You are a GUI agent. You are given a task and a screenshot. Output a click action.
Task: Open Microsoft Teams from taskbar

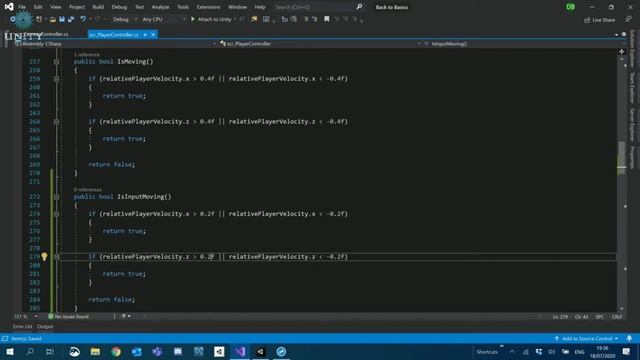[x=157, y=351]
